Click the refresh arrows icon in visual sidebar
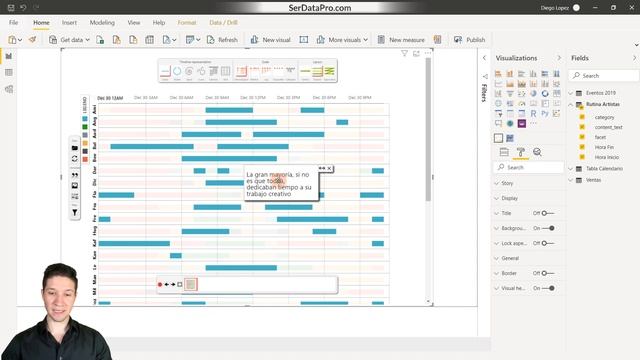The height and width of the screenshot is (360, 640). click(75, 158)
